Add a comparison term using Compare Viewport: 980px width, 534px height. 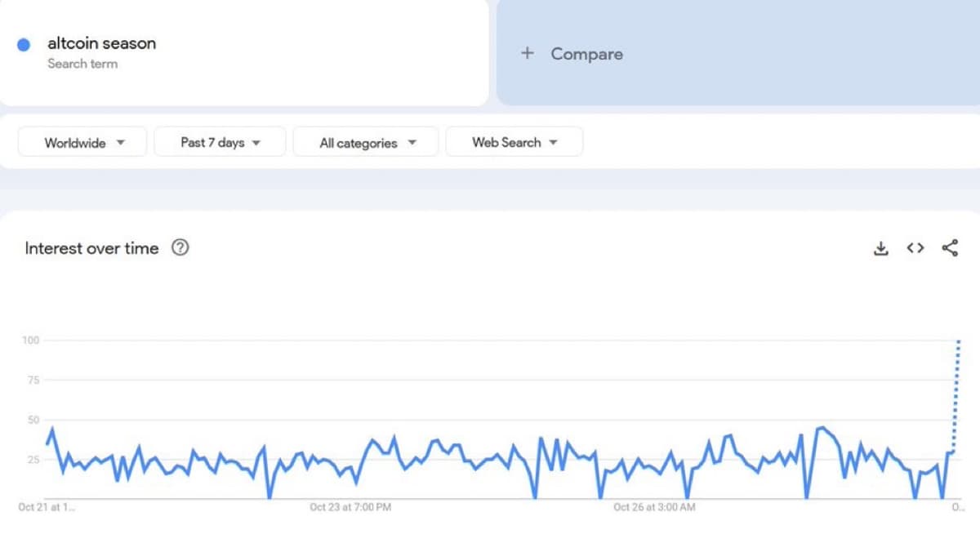(x=572, y=53)
